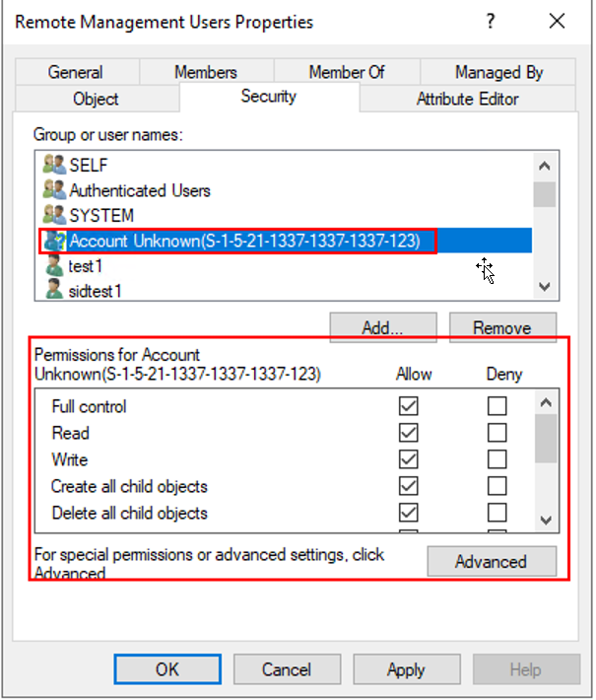Click the test1 user icon
596x700 pixels.
[53, 266]
